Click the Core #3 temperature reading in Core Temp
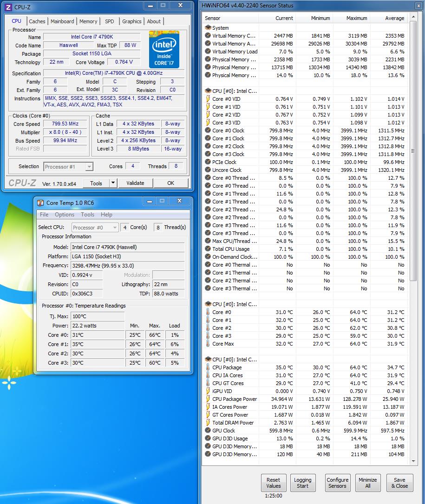This screenshot has height=504, width=425. point(98,363)
